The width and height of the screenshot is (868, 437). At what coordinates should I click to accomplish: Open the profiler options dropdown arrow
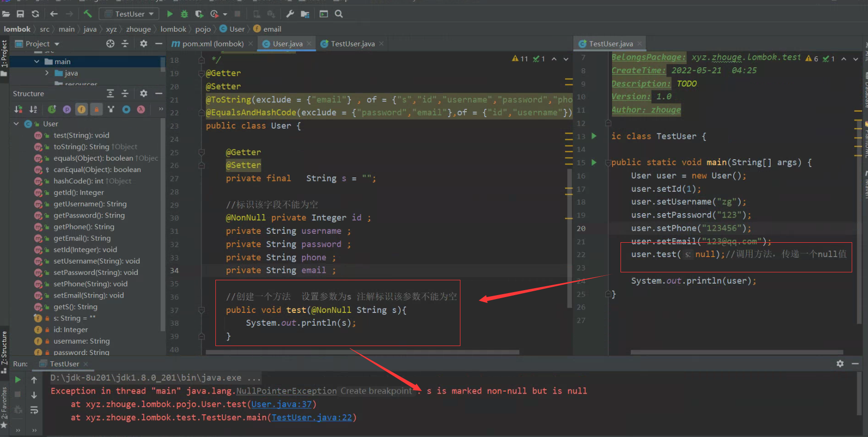click(x=225, y=14)
